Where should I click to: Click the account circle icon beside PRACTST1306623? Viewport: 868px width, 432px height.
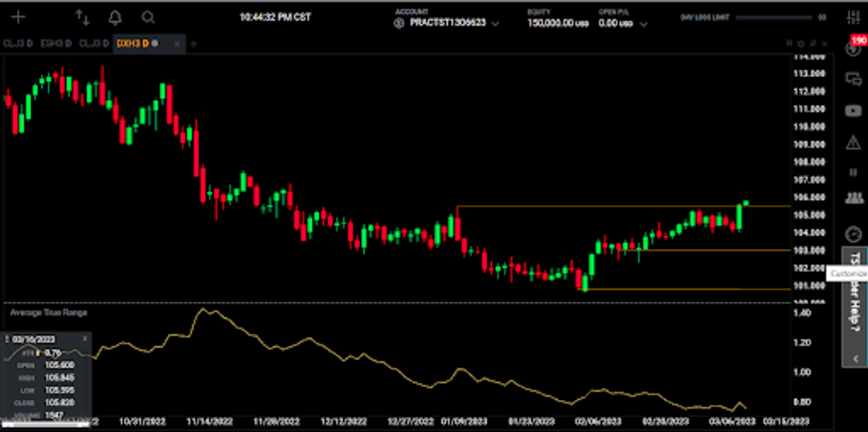399,23
